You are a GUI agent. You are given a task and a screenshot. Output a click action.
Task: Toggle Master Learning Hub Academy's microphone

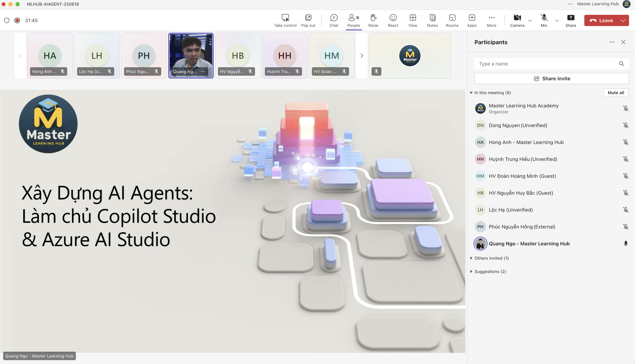pyautogui.click(x=625, y=108)
